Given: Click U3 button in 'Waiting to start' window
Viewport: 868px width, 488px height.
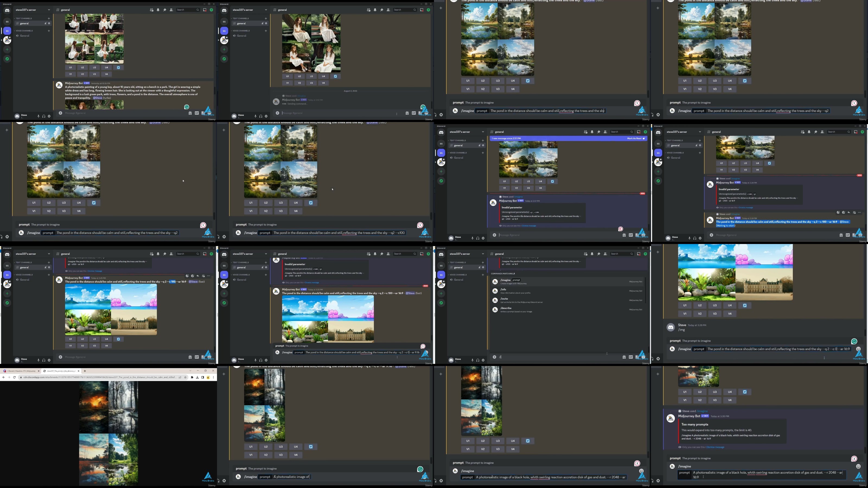Looking at the screenshot, I should 745,163.
